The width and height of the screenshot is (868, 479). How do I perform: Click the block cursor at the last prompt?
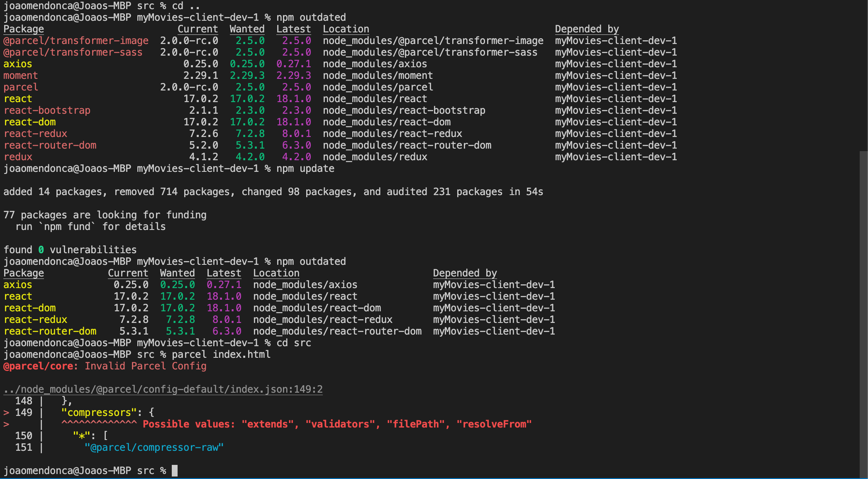click(175, 471)
